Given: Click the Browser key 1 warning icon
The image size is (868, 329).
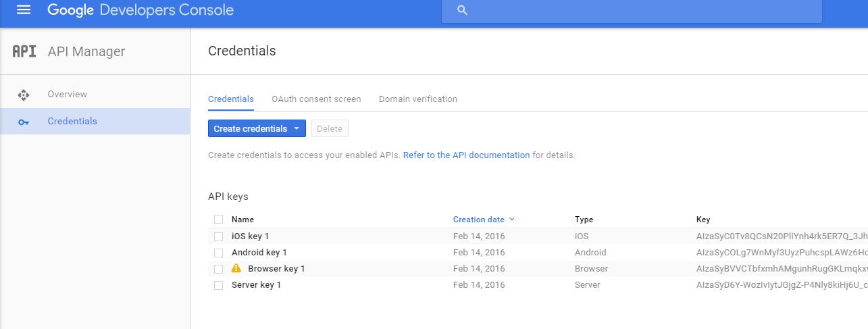Looking at the screenshot, I should click(236, 268).
